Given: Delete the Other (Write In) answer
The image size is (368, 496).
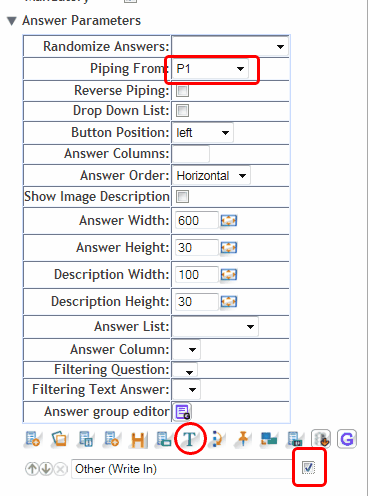Looking at the screenshot, I should click(60, 469).
